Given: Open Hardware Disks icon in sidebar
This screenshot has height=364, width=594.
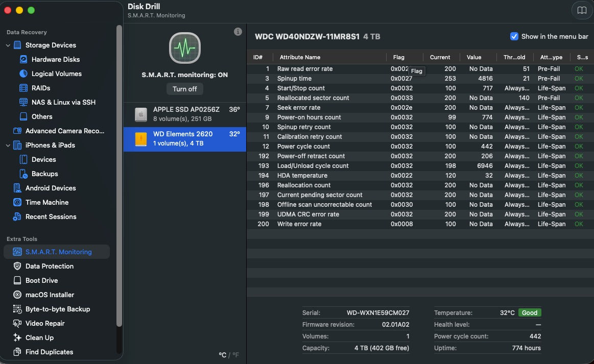Looking at the screenshot, I should click(23, 59).
